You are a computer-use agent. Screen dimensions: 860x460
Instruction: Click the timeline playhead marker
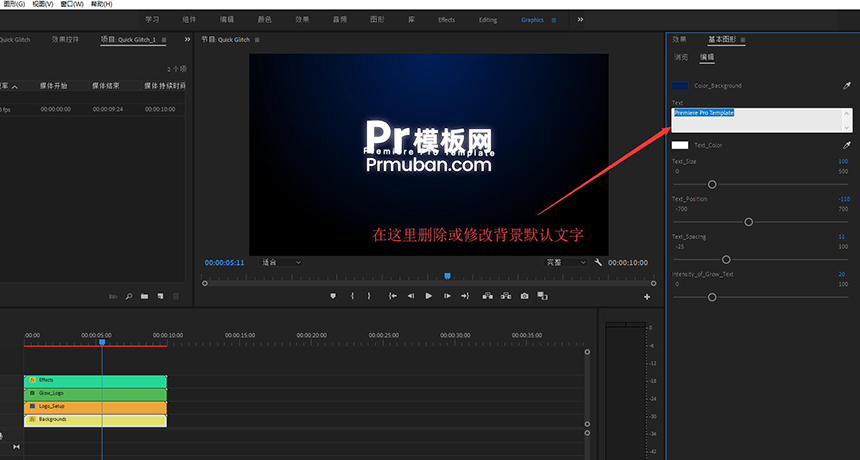(101, 342)
